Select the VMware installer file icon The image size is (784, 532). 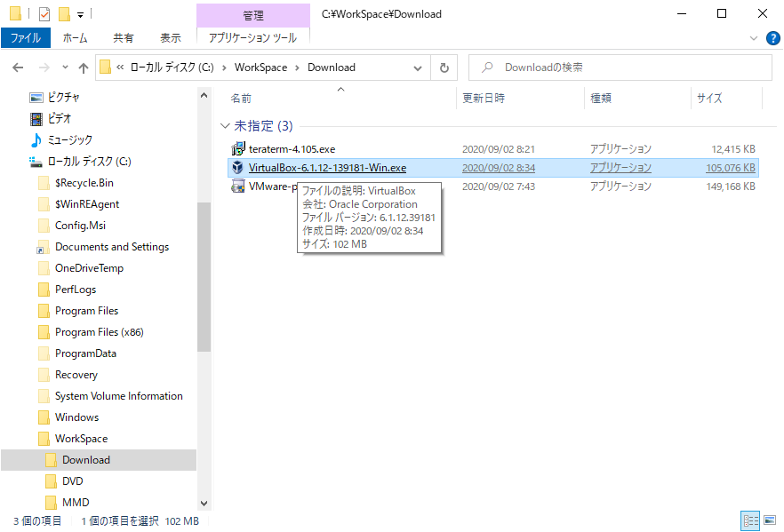(x=238, y=187)
